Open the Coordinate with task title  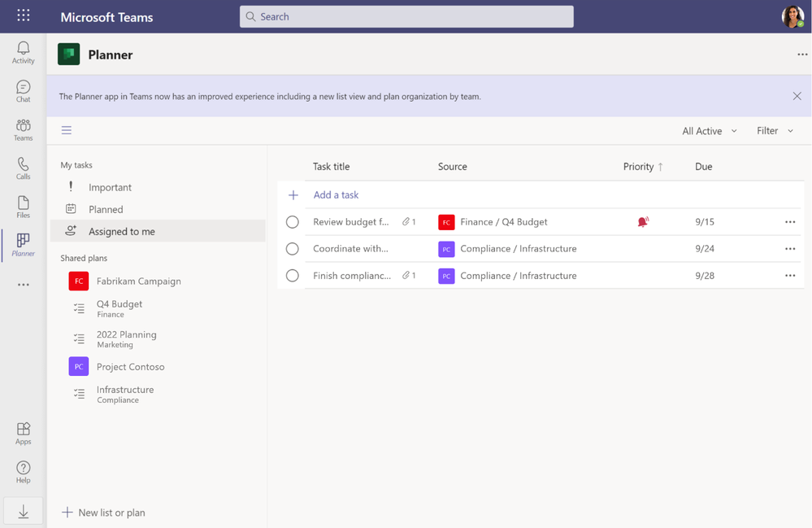point(350,249)
